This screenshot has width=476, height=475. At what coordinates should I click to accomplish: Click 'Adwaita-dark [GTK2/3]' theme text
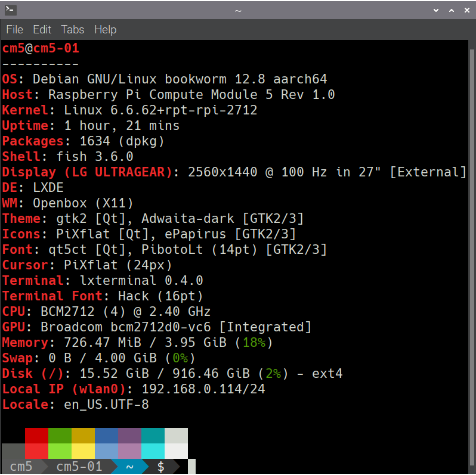[x=222, y=218]
